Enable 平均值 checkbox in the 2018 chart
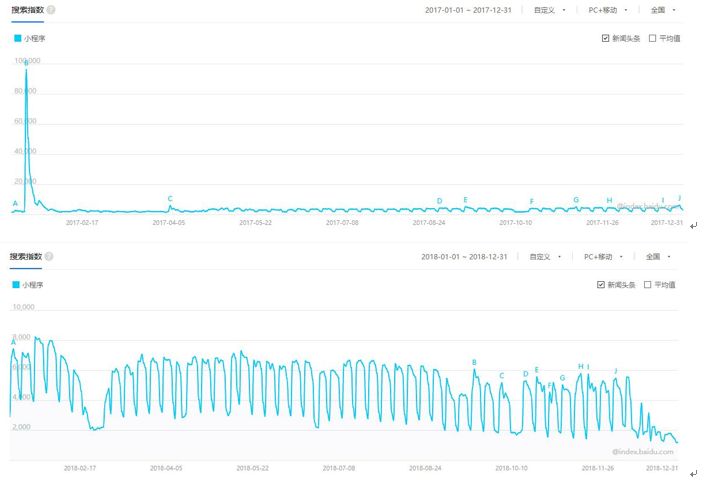 (x=647, y=285)
